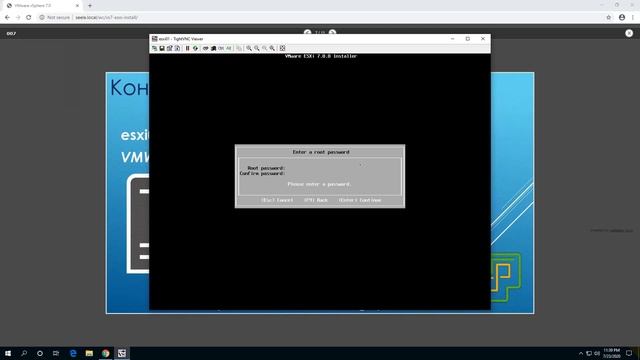Close the VMware vSphere 7.0 tab

(x=77, y=6)
